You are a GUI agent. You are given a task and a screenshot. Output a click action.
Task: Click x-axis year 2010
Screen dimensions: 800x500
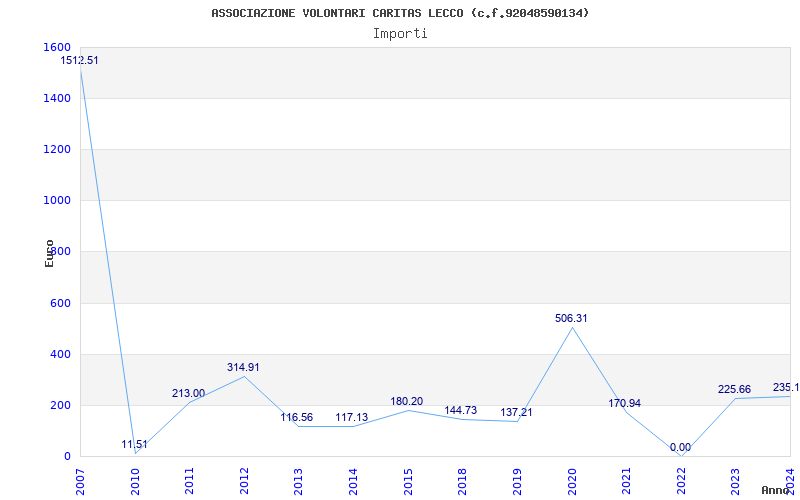coord(135,482)
